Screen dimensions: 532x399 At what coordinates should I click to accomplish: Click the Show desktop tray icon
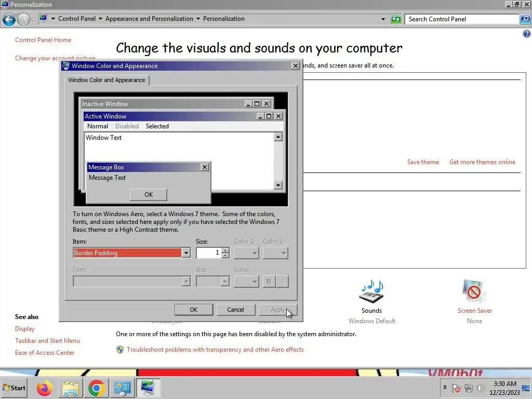point(526,388)
